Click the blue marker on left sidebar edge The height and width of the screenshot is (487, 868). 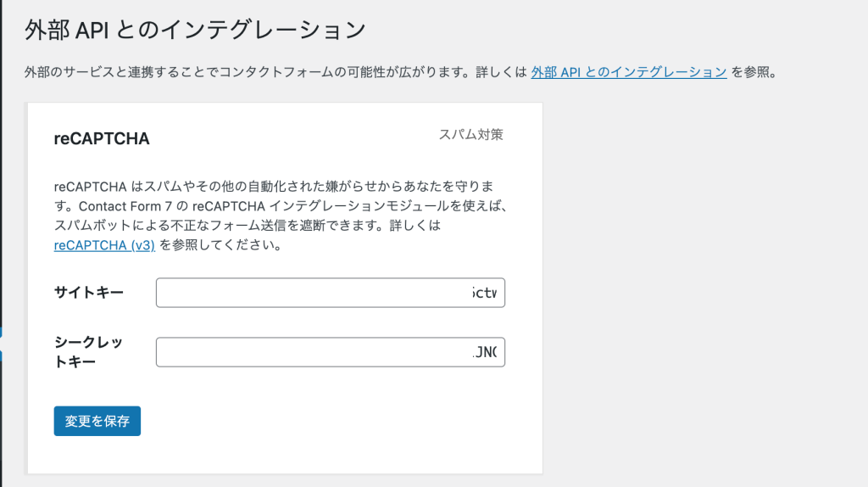(x=1, y=344)
